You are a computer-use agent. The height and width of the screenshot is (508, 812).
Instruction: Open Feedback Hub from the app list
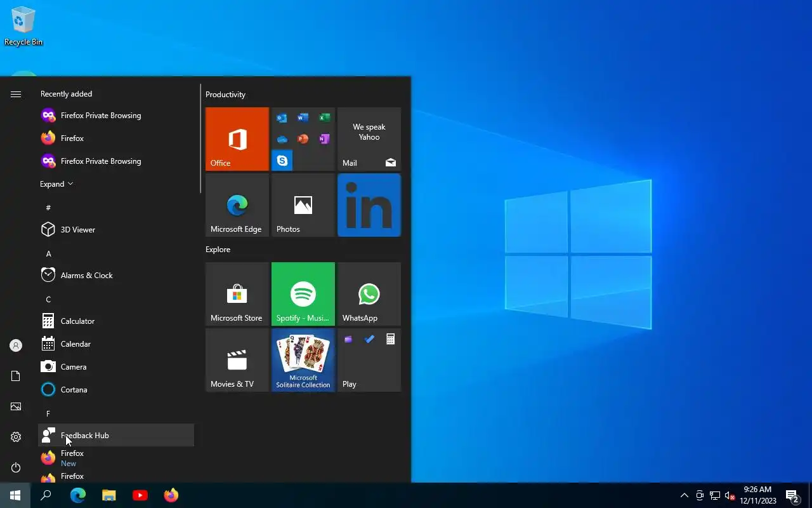pos(116,436)
